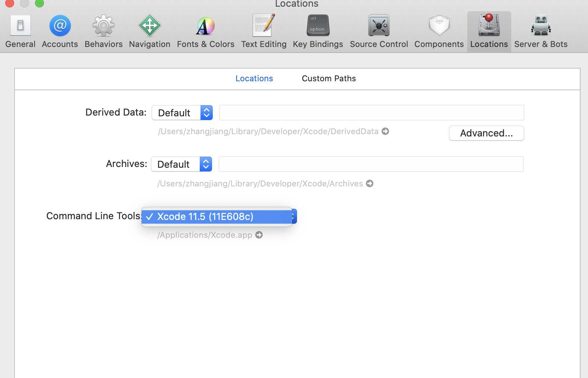Open the Behaviors gear pane
588x378 pixels.
(104, 31)
